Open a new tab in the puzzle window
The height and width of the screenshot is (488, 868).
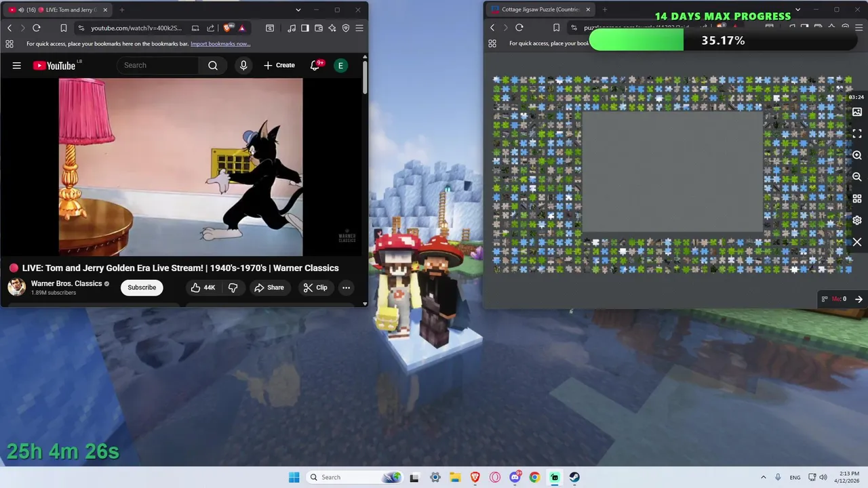pos(605,10)
